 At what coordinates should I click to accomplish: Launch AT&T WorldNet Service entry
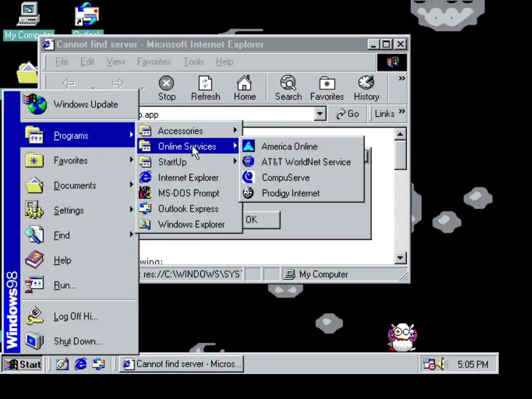tap(302, 162)
